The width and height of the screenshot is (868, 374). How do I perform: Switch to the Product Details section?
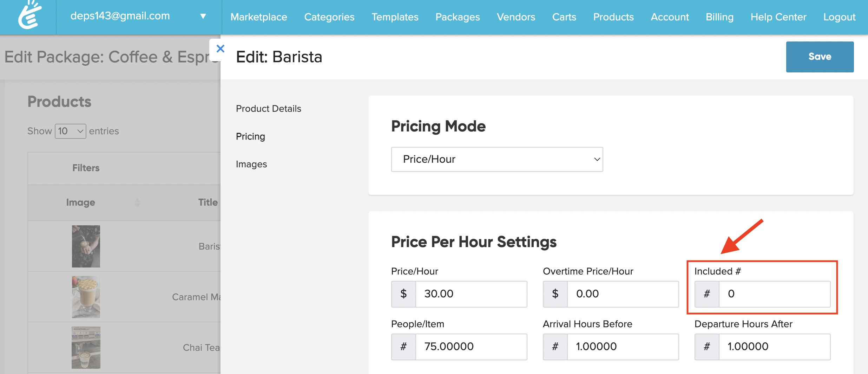269,109
